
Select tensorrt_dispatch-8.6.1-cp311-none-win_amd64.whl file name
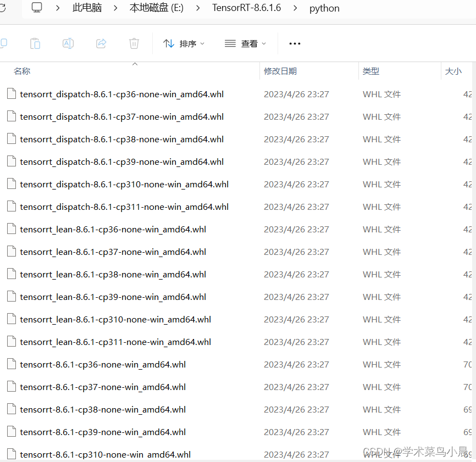(x=124, y=207)
